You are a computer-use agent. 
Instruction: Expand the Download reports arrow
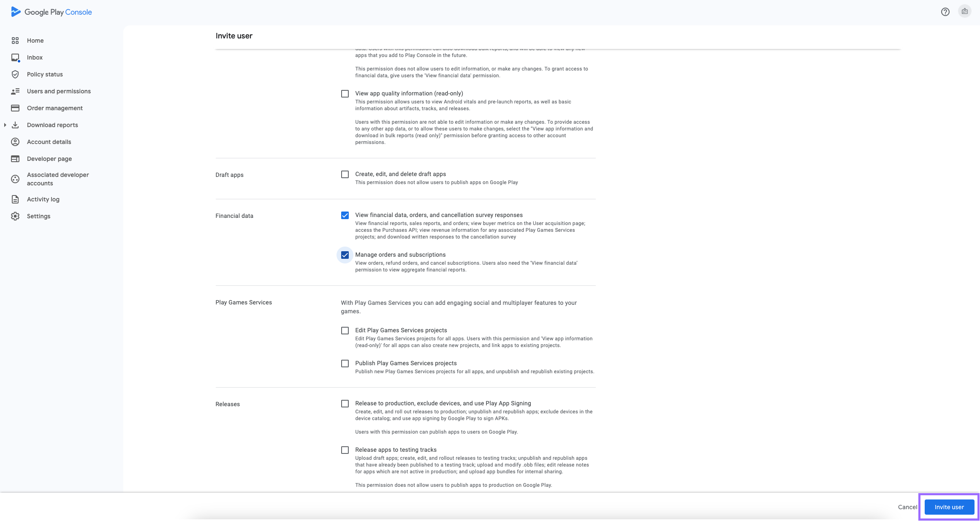tap(5, 125)
